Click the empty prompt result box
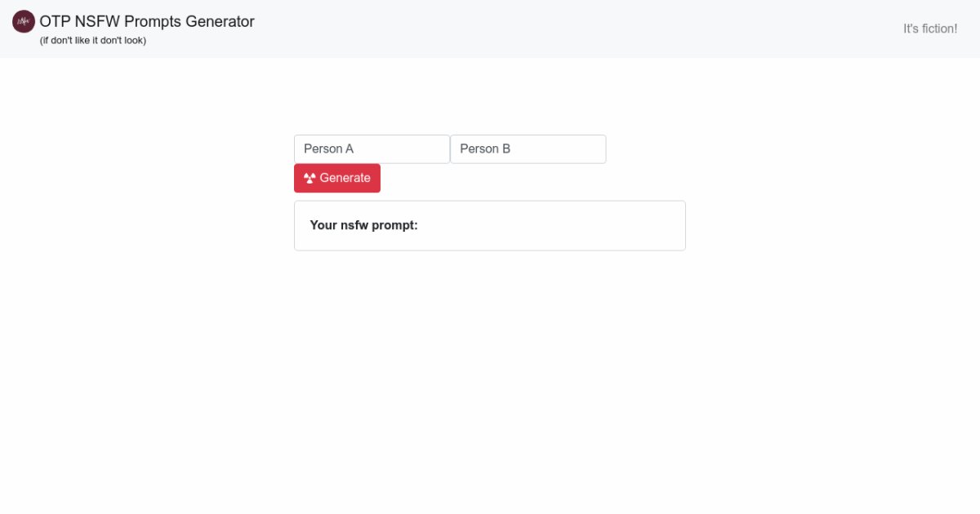The height and width of the screenshot is (514, 980). tap(490, 224)
